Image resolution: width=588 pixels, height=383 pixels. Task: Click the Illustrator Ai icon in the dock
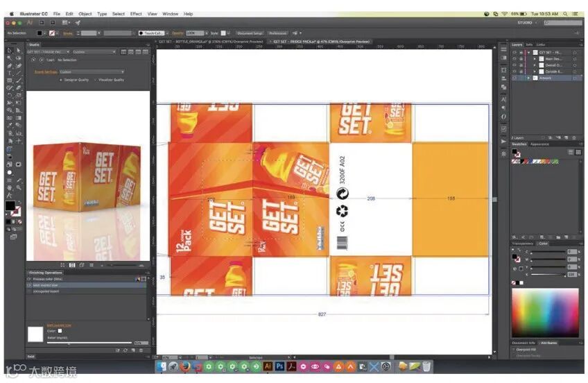(268, 366)
